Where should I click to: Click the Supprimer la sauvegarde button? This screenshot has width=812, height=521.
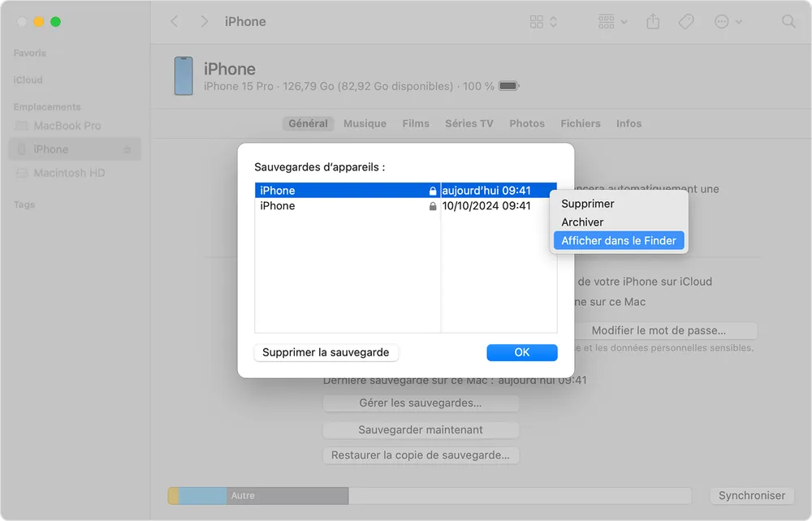(x=326, y=352)
